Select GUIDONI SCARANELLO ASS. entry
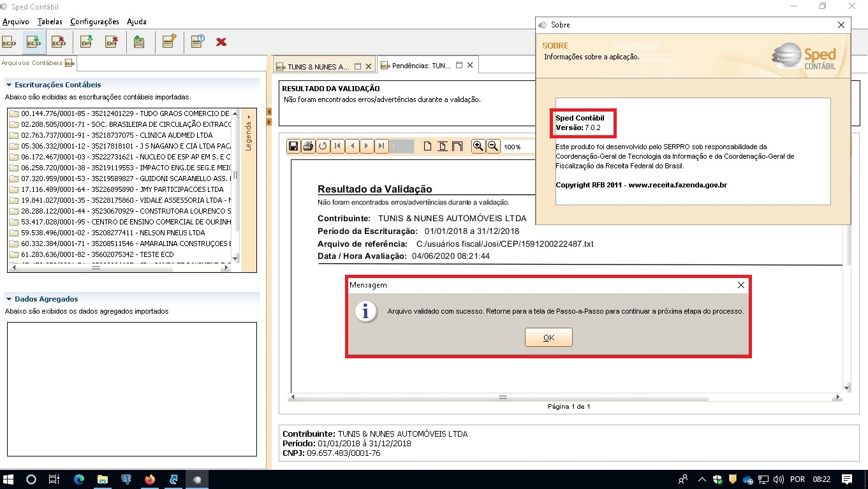Screen dimensions: 868x489 point(120,179)
